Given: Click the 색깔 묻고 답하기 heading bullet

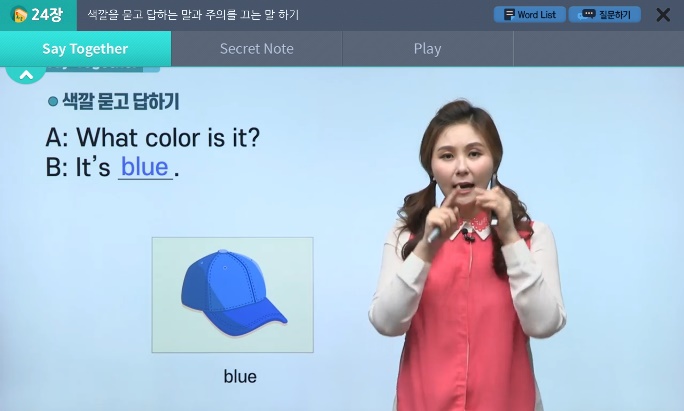Looking at the screenshot, I should [x=53, y=102].
